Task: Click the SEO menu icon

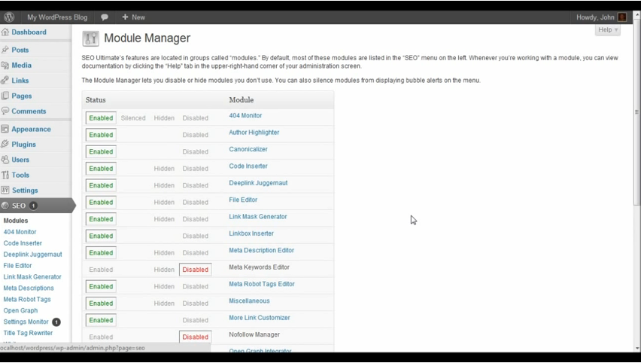Action: click(x=5, y=206)
